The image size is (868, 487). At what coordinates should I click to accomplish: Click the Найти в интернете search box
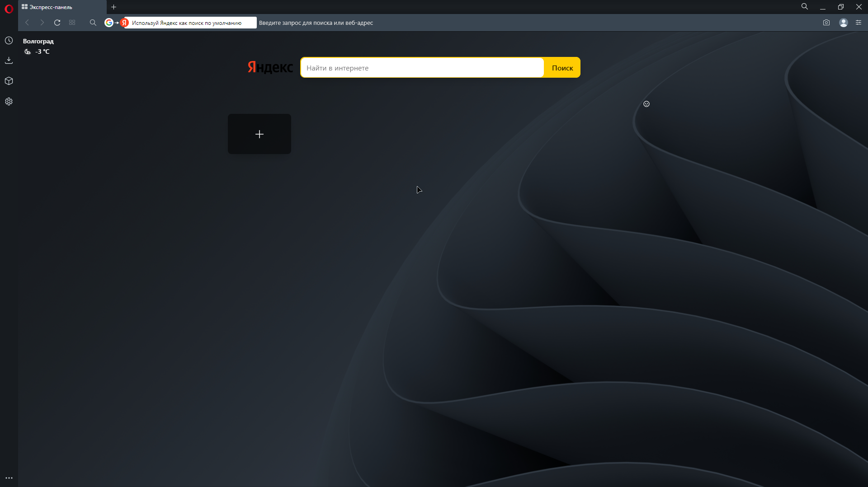[x=422, y=68]
